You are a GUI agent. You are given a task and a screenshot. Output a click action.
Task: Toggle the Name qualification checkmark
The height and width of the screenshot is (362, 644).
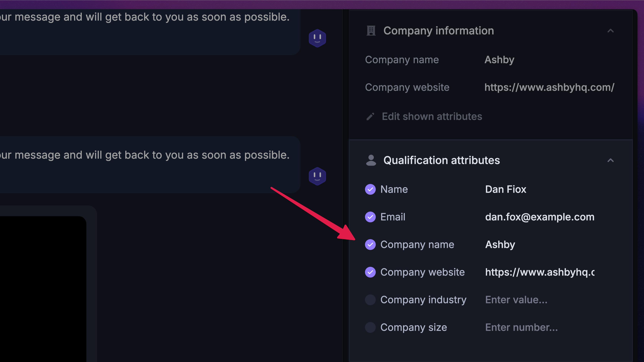(x=370, y=189)
